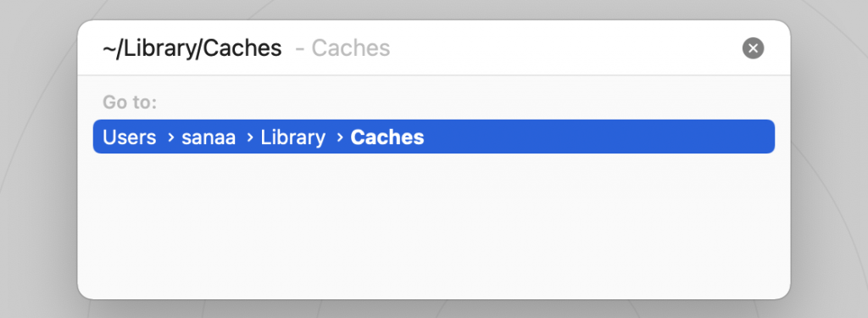
Task: Click the "Go to:" section label
Action: point(130,103)
